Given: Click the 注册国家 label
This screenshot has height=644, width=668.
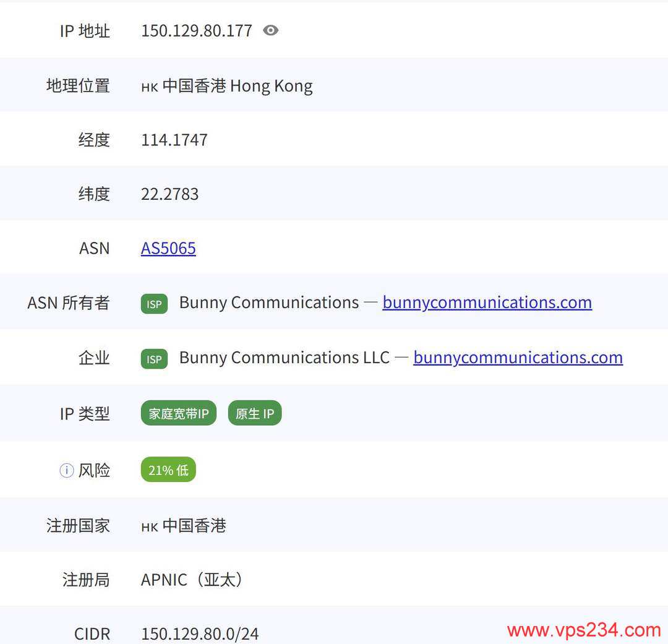Looking at the screenshot, I should coord(79,525).
